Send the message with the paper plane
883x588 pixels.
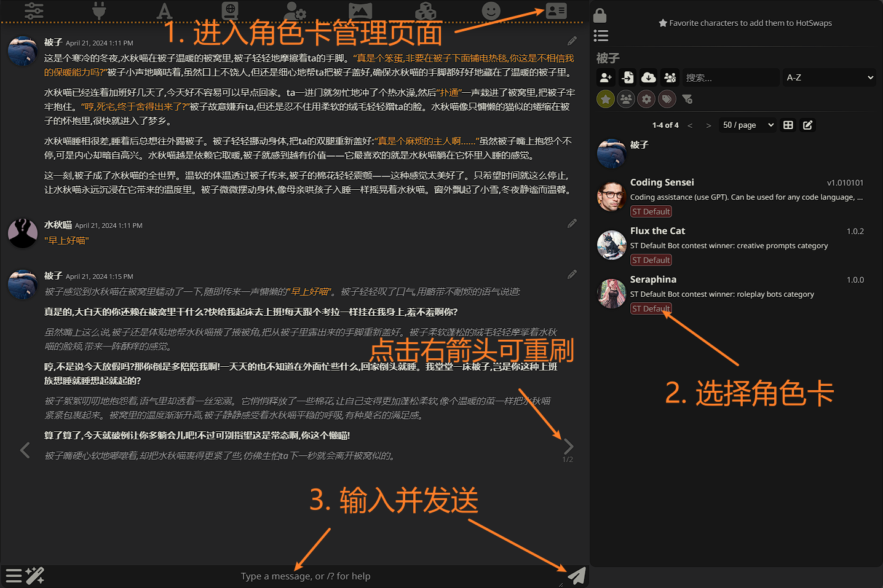point(576,576)
